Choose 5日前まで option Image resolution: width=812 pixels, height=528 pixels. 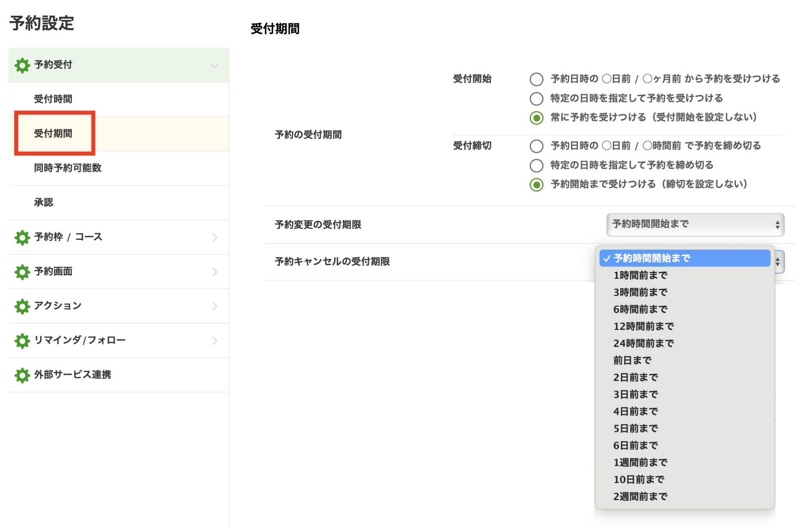pyautogui.click(x=684, y=429)
